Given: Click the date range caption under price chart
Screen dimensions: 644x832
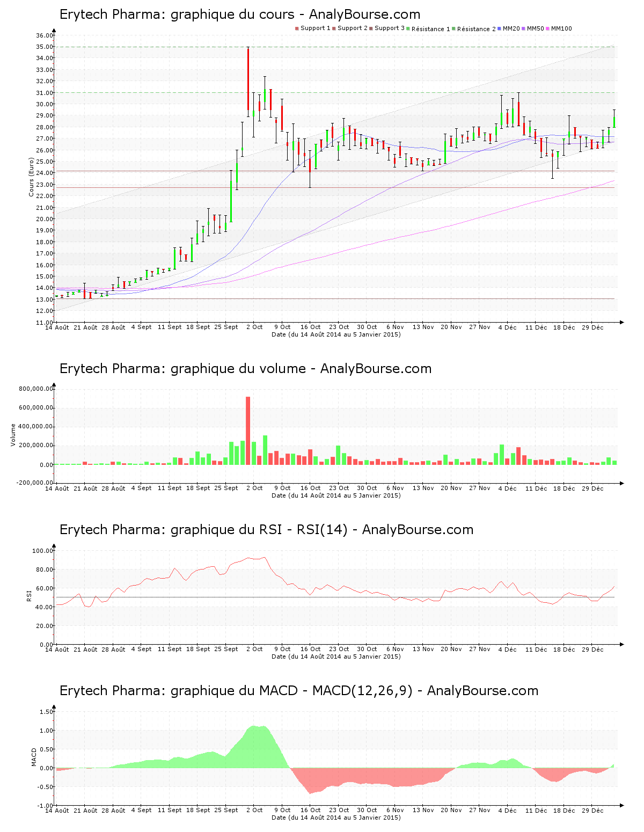Looking at the screenshot, I should [x=336, y=334].
